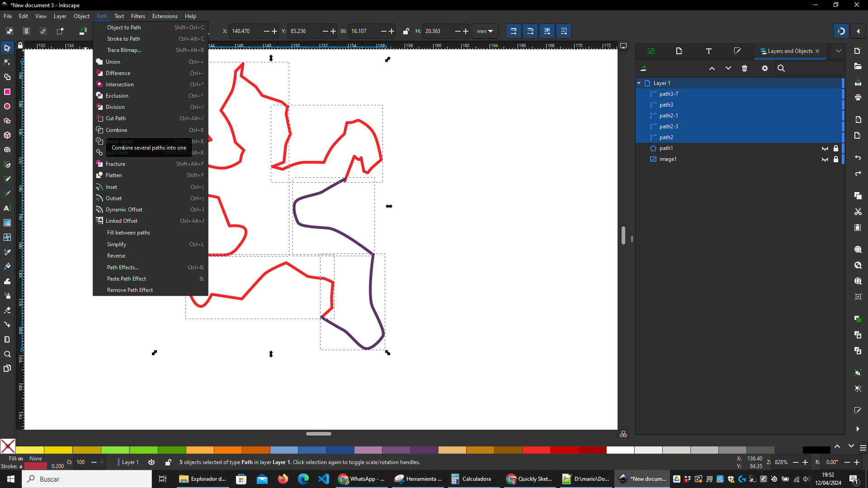
Task: Open Windows Start button
Action: [11, 479]
